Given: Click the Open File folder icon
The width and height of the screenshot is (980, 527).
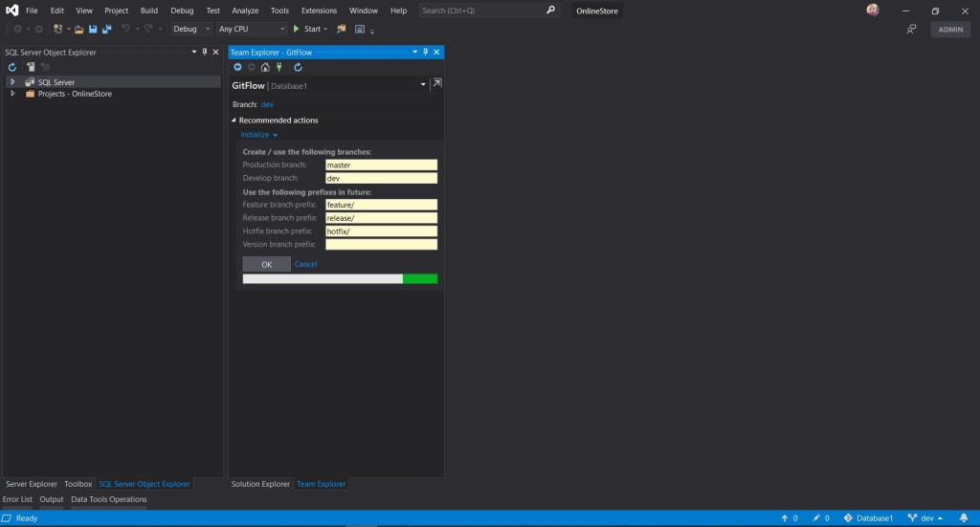Looking at the screenshot, I should (79, 29).
